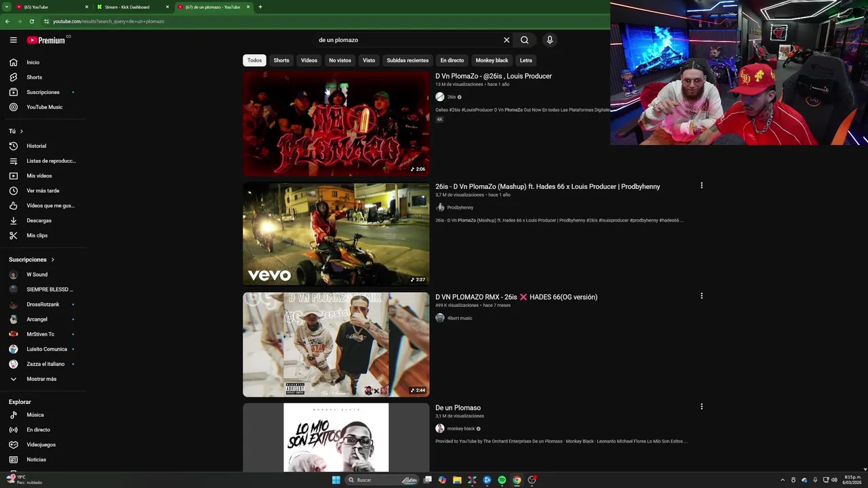Select the Visto filter chip
Screen dimensions: 868x488
(369, 60)
